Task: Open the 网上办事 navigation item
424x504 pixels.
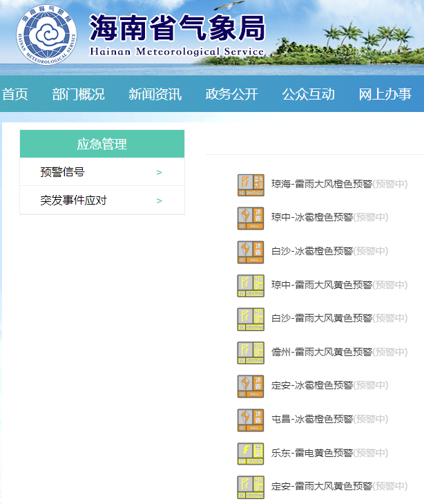Action: (x=385, y=94)
